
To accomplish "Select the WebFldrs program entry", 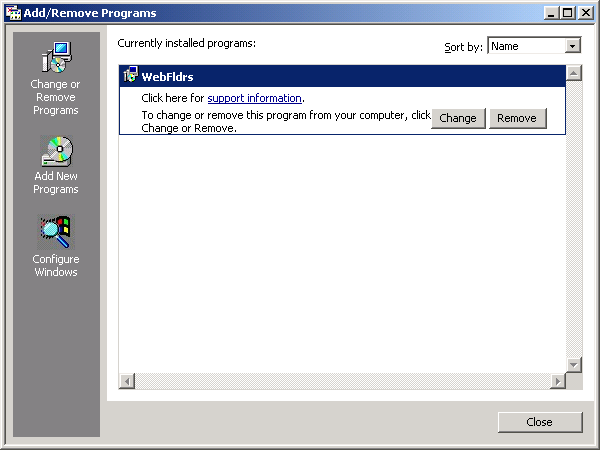I will coord(342,100).
